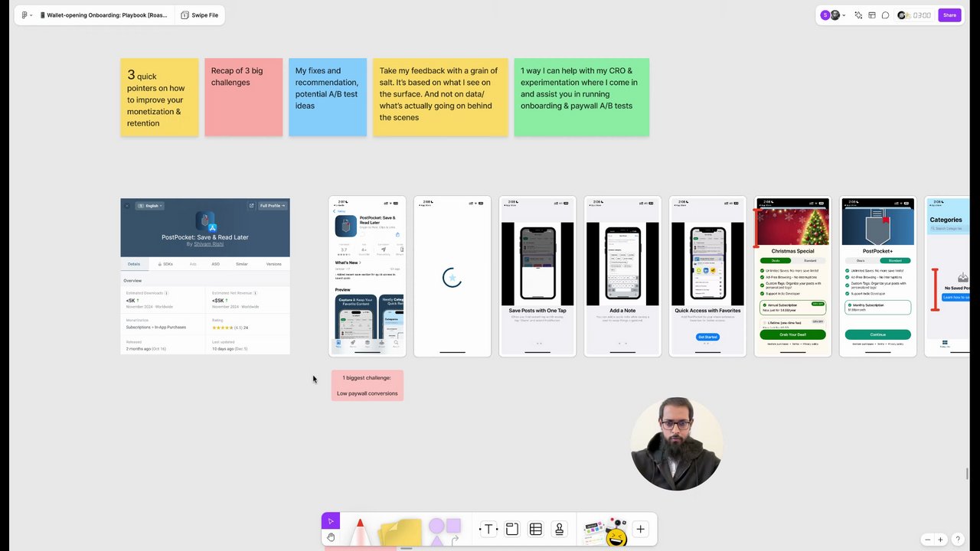
Task: Close the PostPocket panel with the X
Action: 127,206
